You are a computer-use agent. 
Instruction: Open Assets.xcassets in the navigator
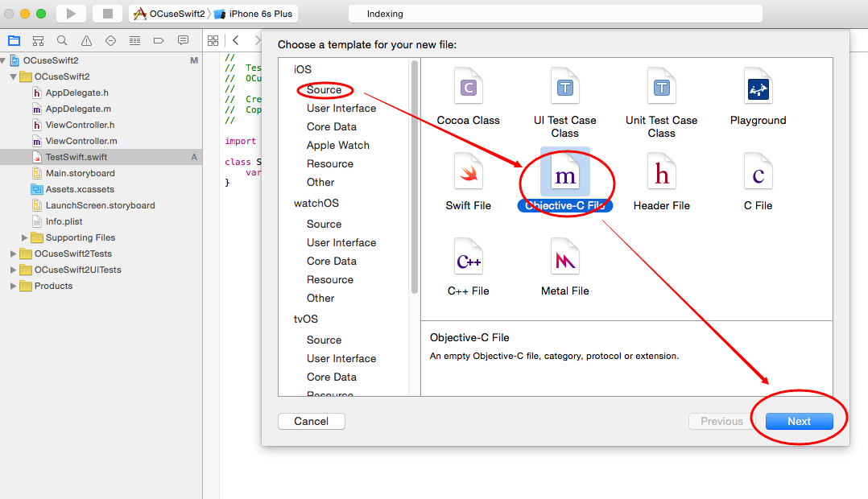[x=80, y=188]
